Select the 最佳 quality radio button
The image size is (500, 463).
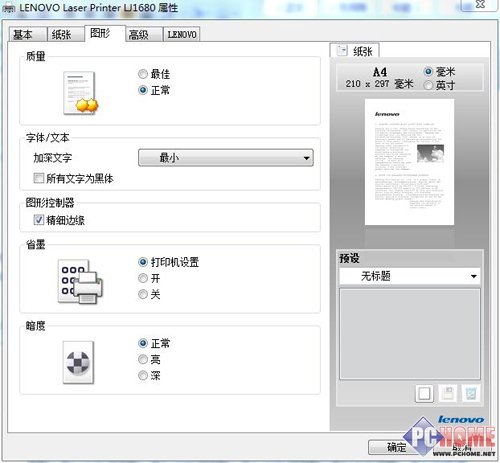[x=143, y=74]
